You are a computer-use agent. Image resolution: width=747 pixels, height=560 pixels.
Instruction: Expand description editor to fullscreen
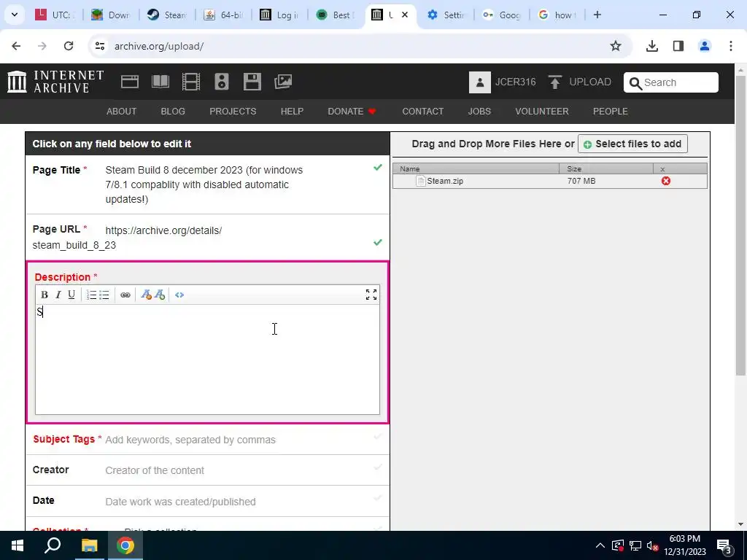(371, 295)
